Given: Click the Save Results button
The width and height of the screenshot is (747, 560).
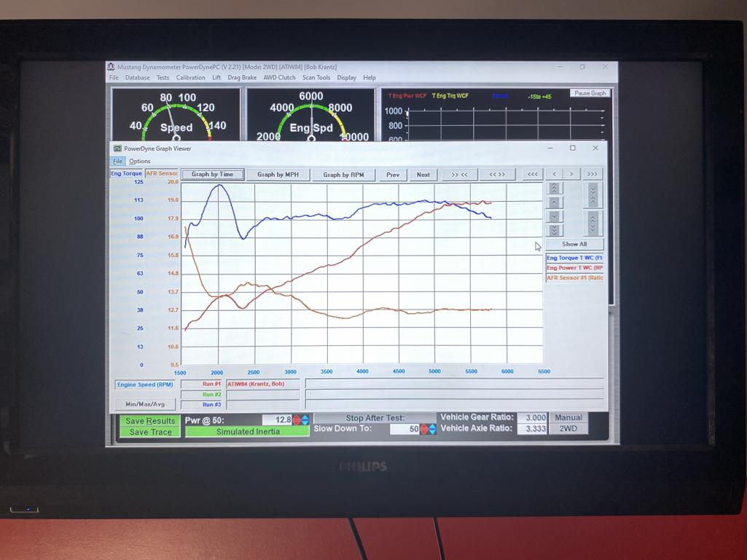Looking at the screenshot, I should 150,421.
